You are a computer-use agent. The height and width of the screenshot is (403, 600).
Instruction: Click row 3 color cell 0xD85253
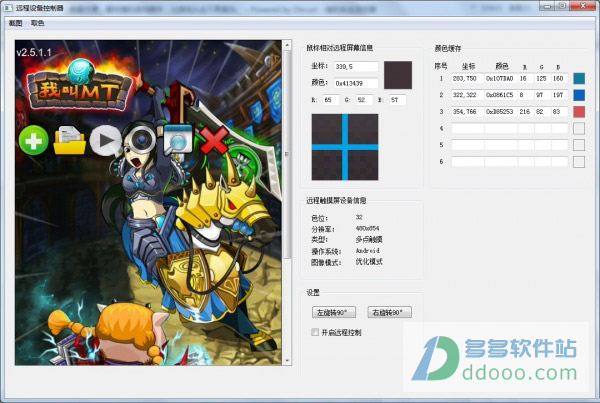pyautogui.click(x=501, y=112)
